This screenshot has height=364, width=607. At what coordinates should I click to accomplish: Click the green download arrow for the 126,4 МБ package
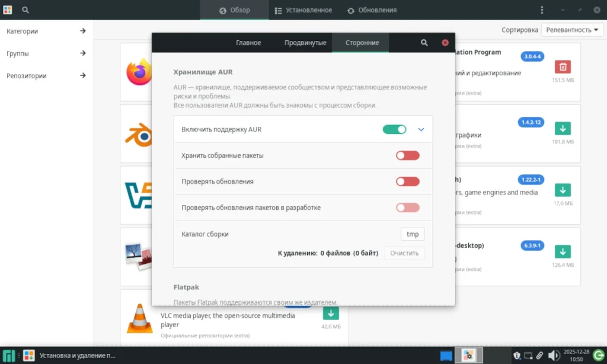(x=563, y=252)
